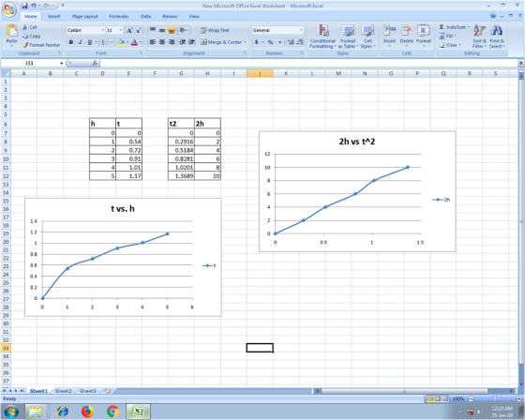Toggle Italic formatting
The image size is (525, 420).
tap(81, 42)
